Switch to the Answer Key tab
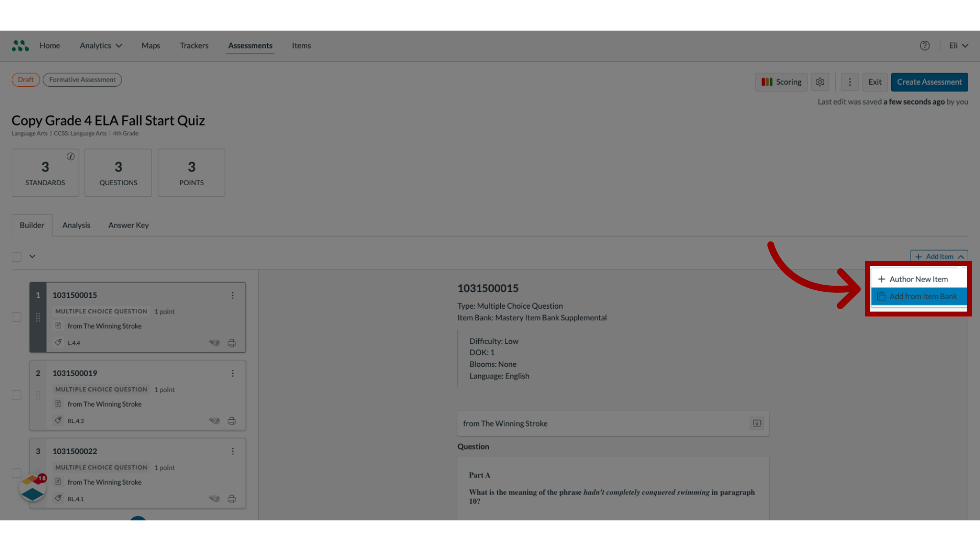 coord(129,224)
